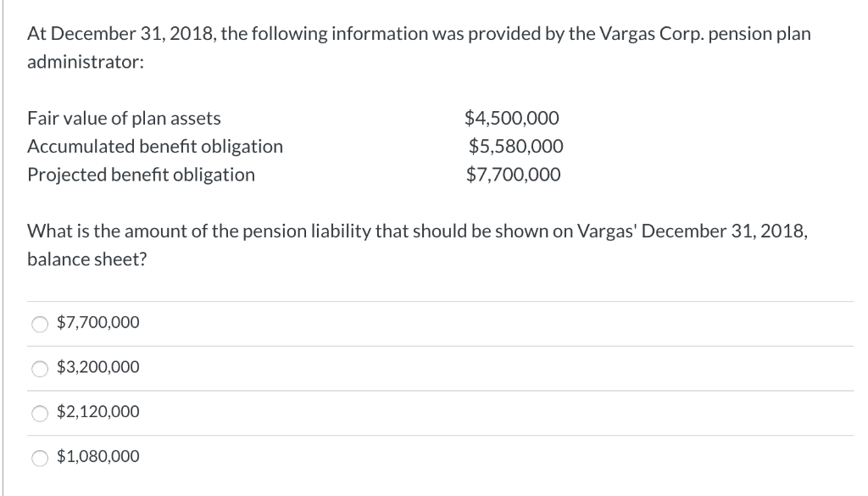Click the Accumulated benefit obligation row
The image size is (868, 496).
[x=156, y=146]
